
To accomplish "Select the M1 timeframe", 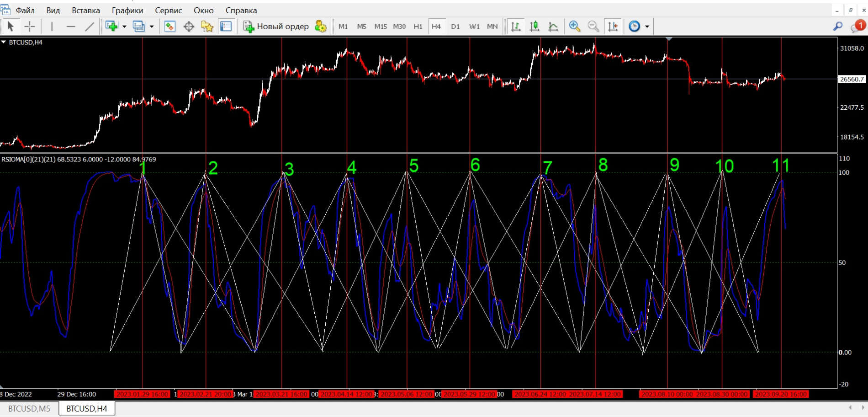I will (x=343, y=27).
